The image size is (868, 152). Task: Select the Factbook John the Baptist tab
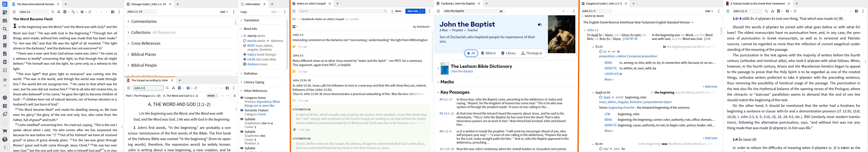458,4
